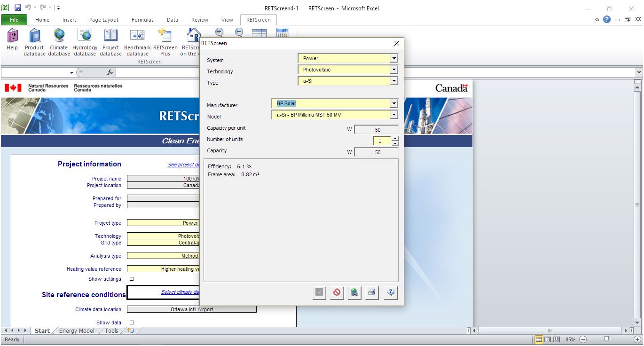This screenshot has width=644, height=346.
Task: Click the See project database link
Action: pyautogui.click(x=183, y=165)
